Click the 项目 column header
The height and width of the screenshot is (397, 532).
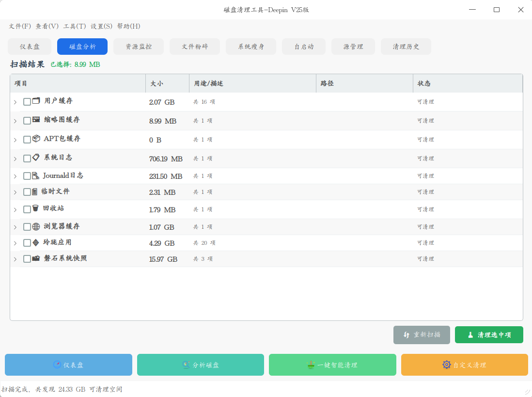78,83
